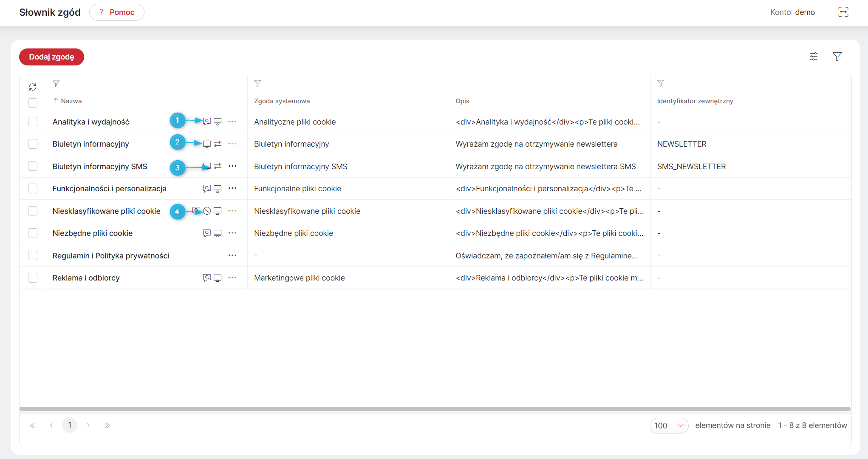868x459 pixels.
Task: Click the refresh icon above checkboxes
Action: point(33,87)
